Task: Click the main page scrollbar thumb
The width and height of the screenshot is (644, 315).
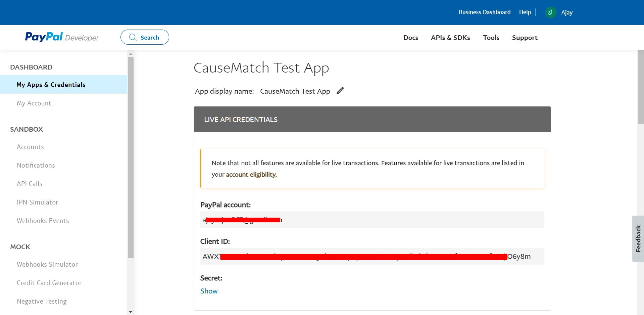Action: tap(641, 87)
